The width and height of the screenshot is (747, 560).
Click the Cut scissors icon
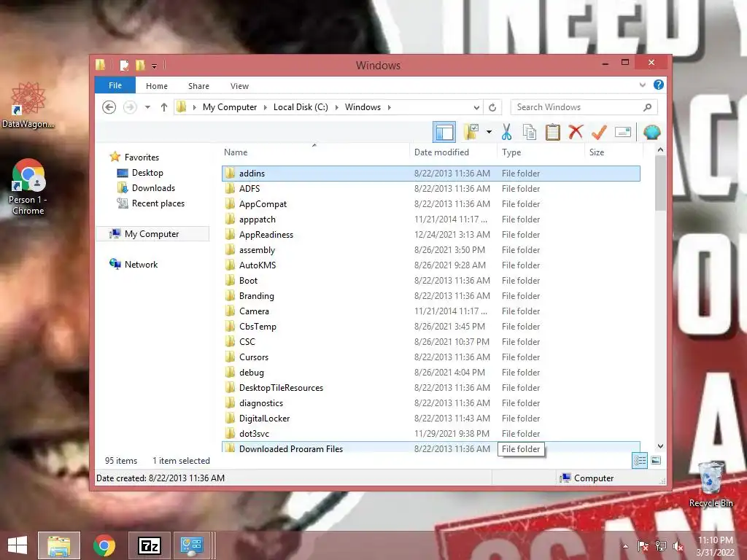(x=506, y=132)
